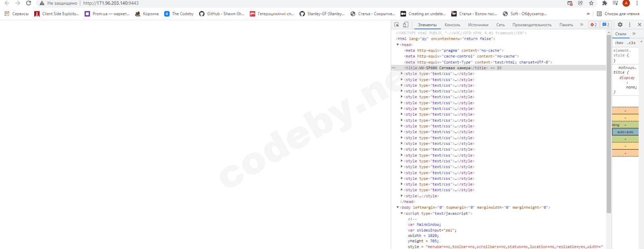
Task: Open the DevTools three-dot options menu
Action: click(x=630, y=25)
